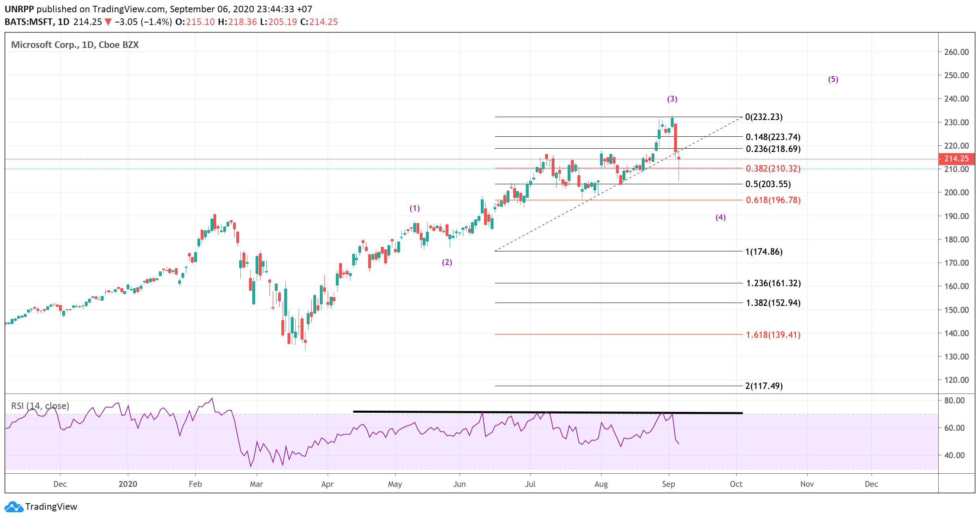Click the 130.00 price axis label

(x=957, y=357)
